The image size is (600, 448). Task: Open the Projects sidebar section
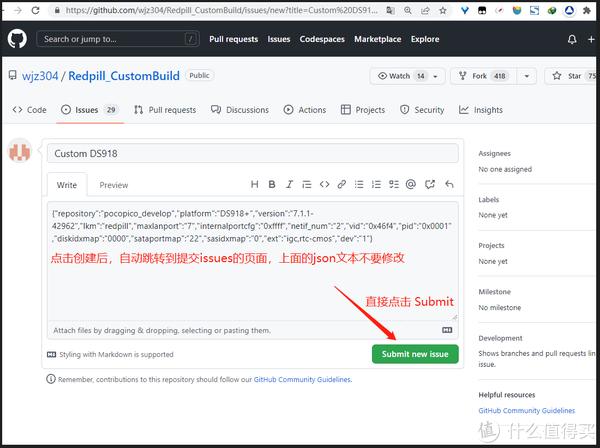491,245
